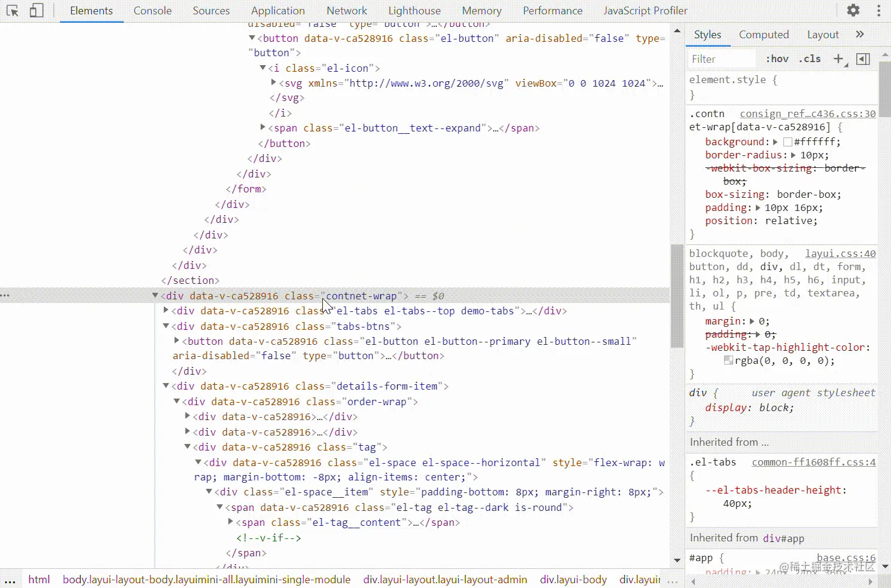Toggle the element classes panel with .cls

tap(810, 59)
